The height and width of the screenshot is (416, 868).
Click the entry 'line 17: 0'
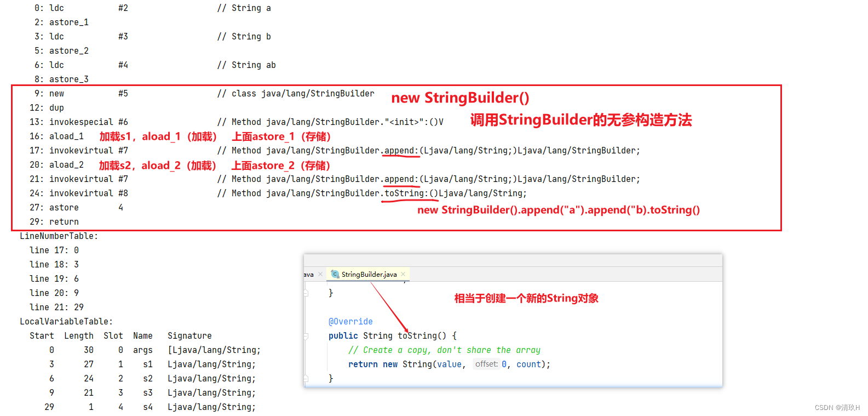click(x=54, y=250)
